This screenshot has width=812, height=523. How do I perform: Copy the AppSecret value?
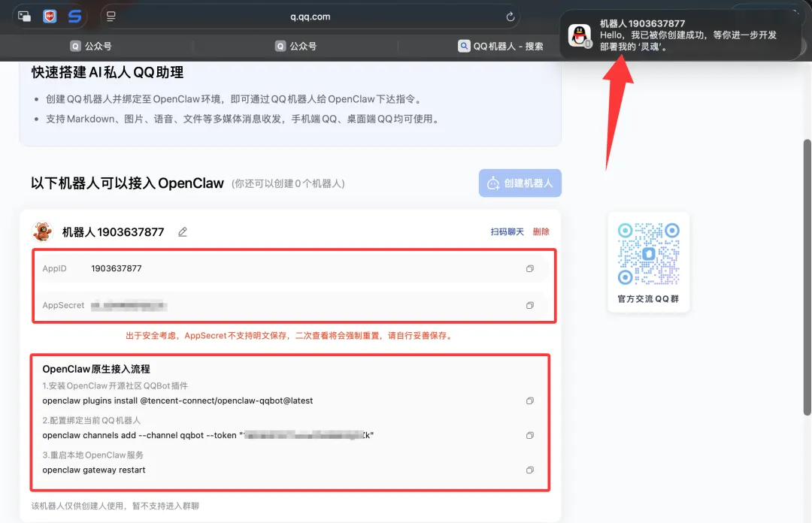click(530, 306)
